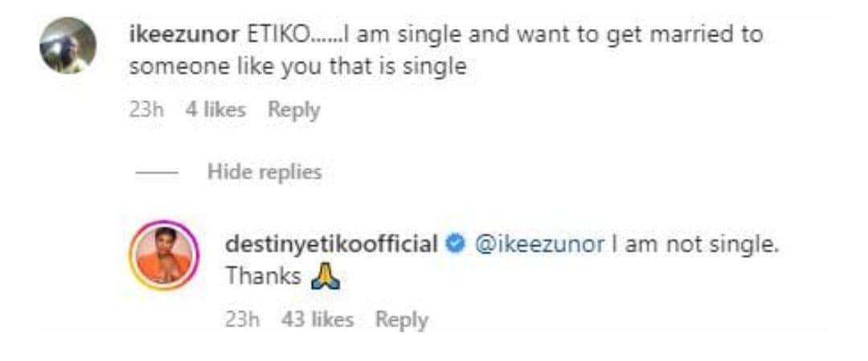868x361 pixels.
Task: Click the 'I am not single.' reply text
Action: click(696, 244)
